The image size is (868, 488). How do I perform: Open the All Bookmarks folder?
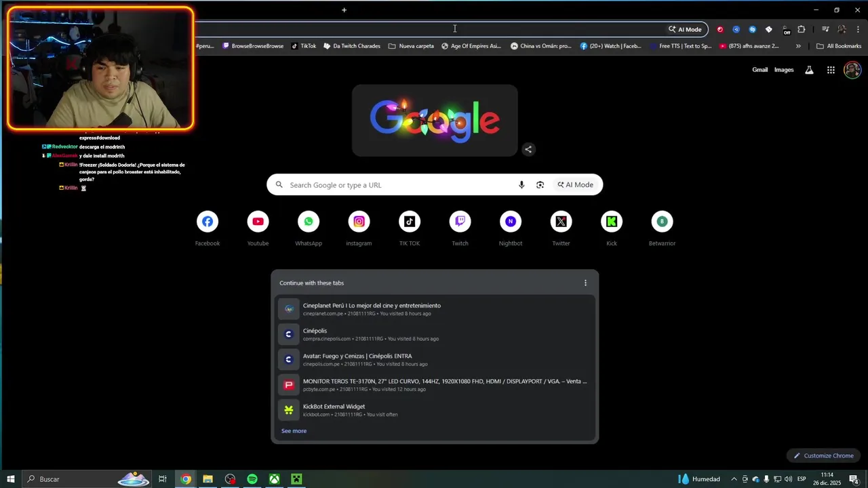coord(839,46)
